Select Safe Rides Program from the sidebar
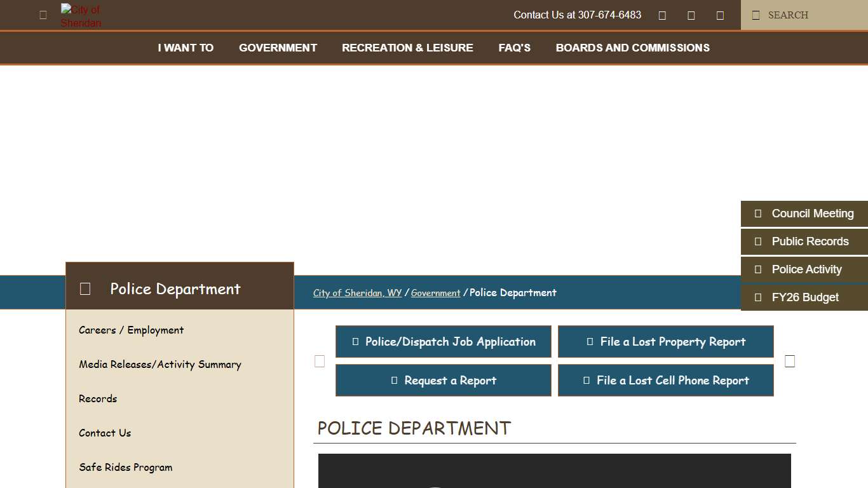The width and height of the screenshot is (868, 488). click(x=125, y=467)
